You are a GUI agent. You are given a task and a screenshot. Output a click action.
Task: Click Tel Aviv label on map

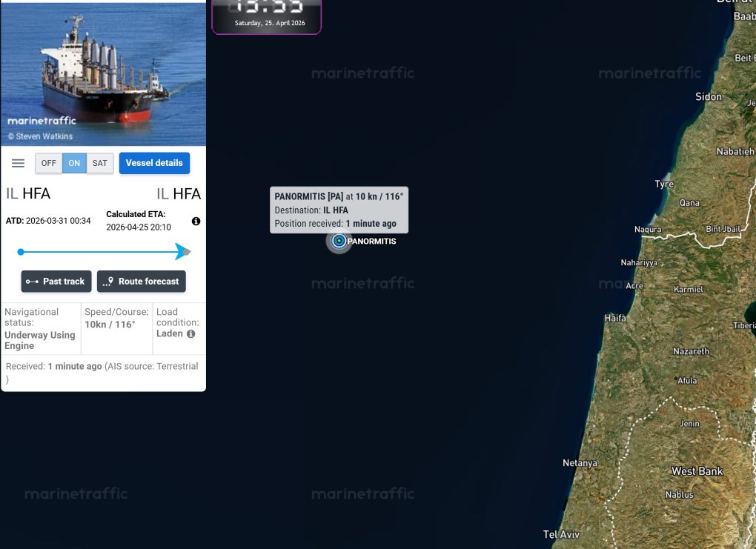click(561, 534)
